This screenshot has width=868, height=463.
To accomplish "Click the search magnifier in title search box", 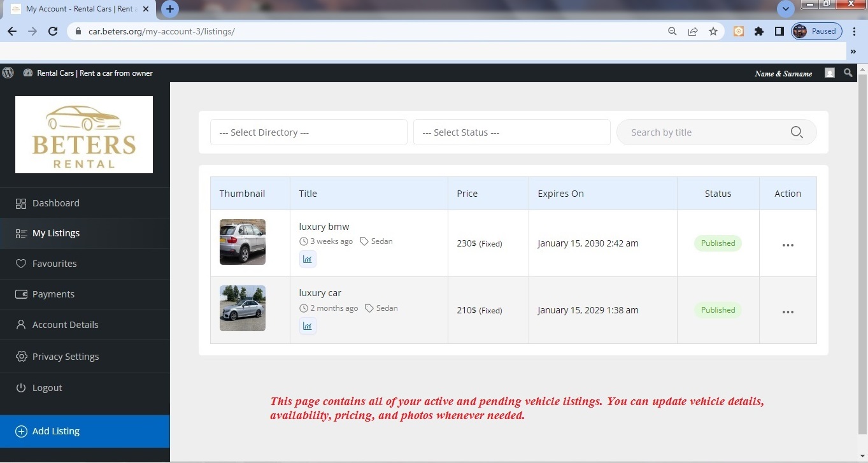I will pos(797,132).
